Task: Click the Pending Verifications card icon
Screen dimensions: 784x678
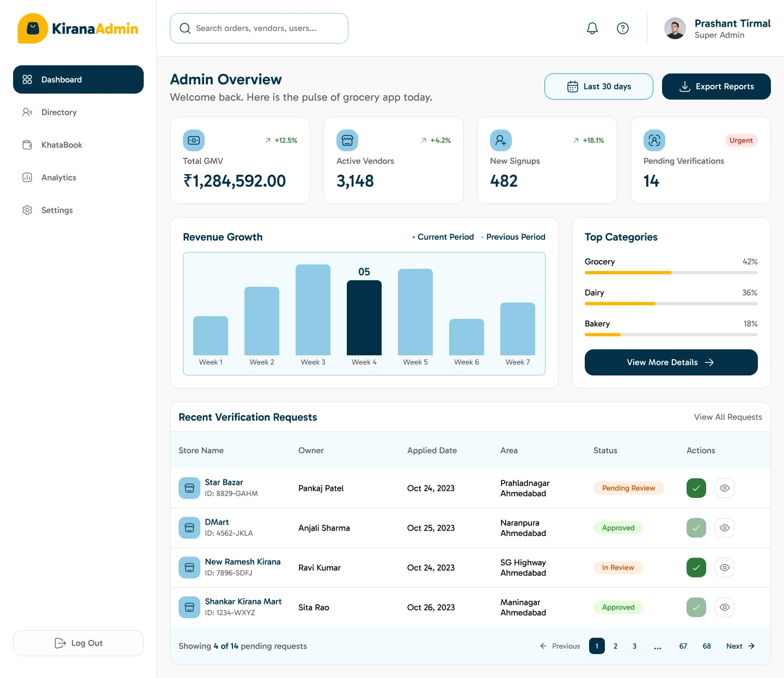Action: 654,140
